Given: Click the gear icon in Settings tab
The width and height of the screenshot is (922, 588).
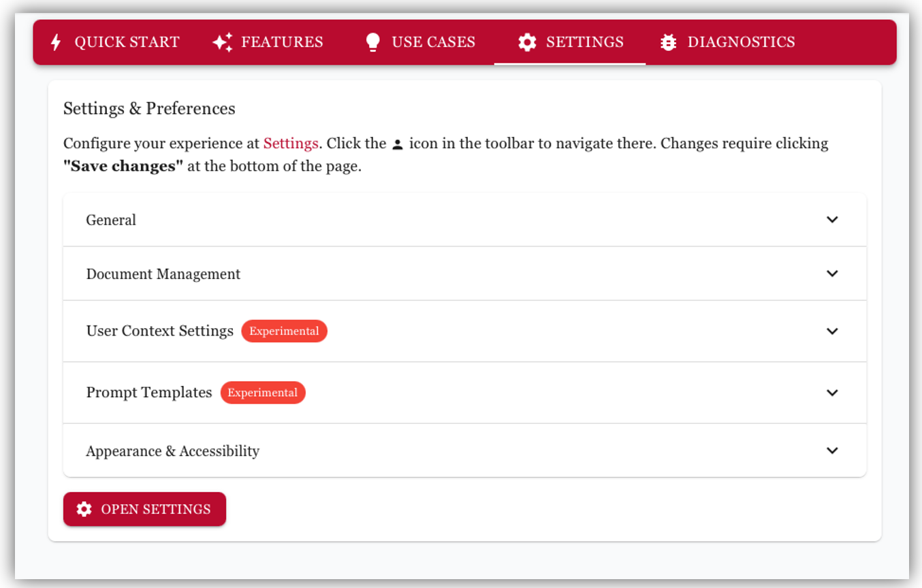Looking at the screenshot, I should (527, 42).
